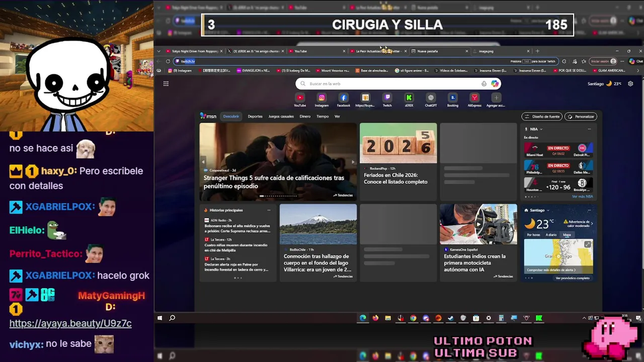Open the Instagram shortcut tile
644x362 pixels.
321,100
